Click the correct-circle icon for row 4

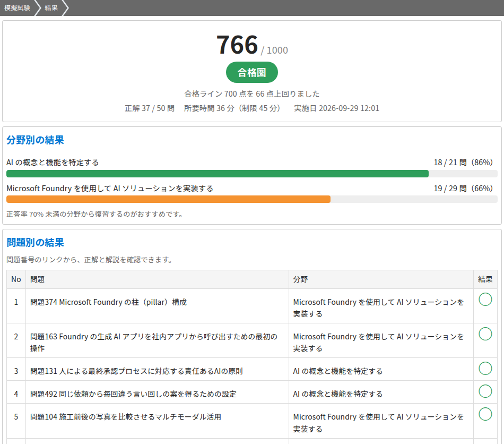tap(485, 391)
